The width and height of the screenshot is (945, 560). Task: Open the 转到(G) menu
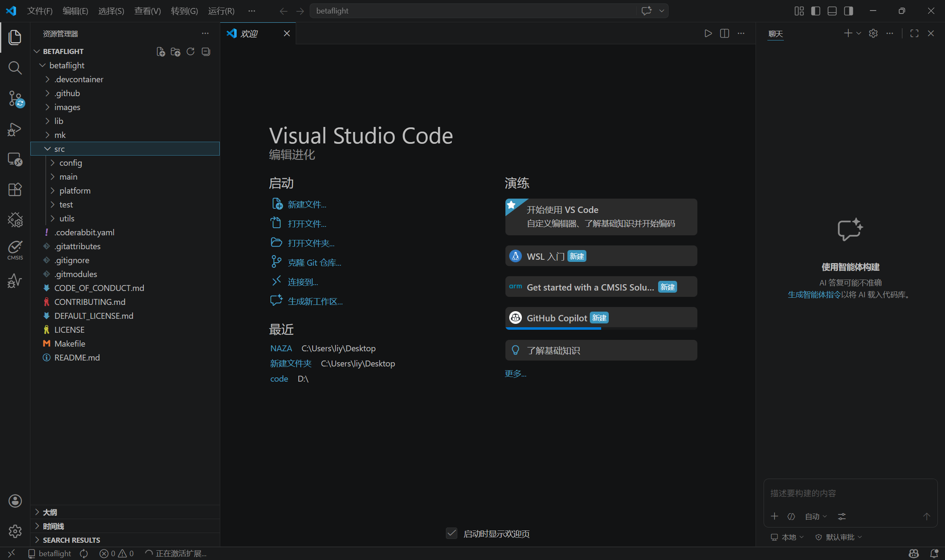coord(184,11)
